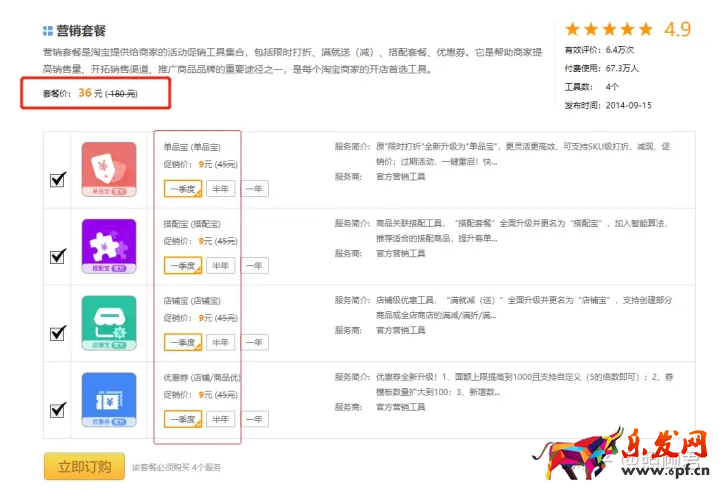Click the 该套餐必须购买 4个服务 note
The height and width of the screenshot is (491, 720).
(177, 467)
